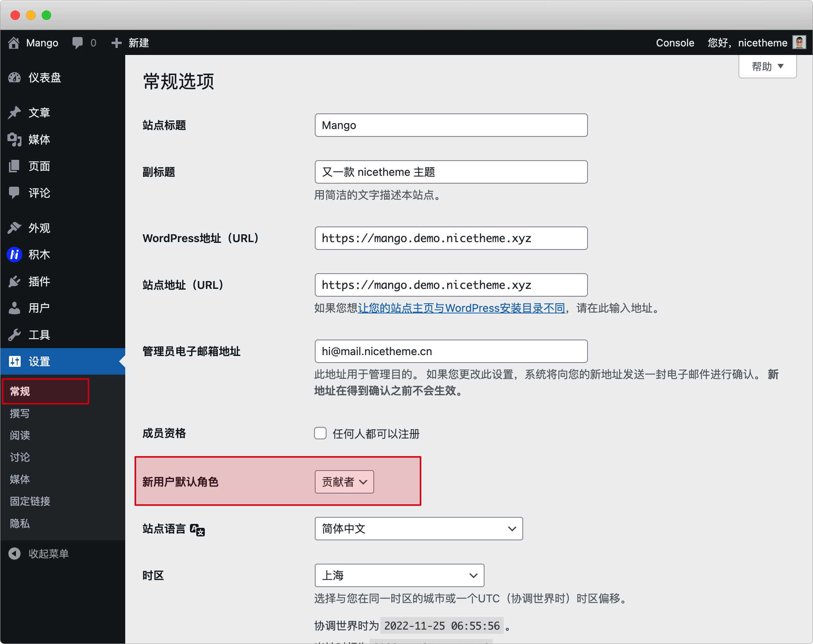Click the 媒体 media icon in the main menu
Viewport: 813px width, 644px height.
[14, 139]
